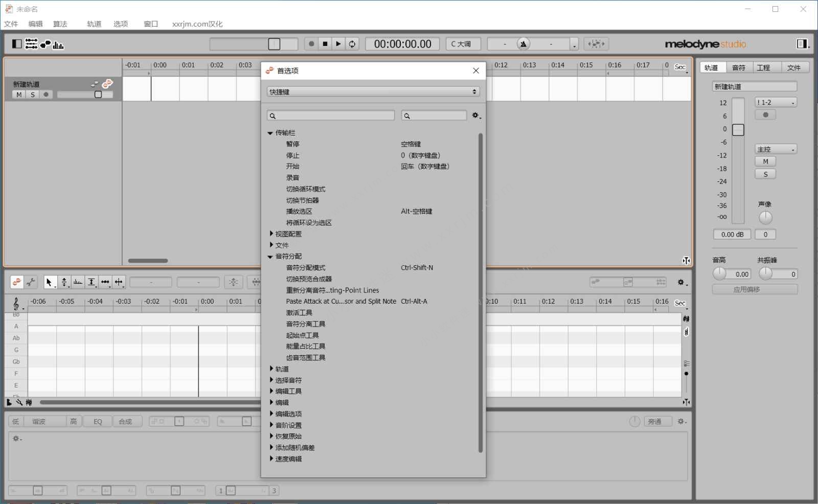The image size is (818, 504).
Task: Click the preferences list vertical scrollbar
Action: click(481, 292)
